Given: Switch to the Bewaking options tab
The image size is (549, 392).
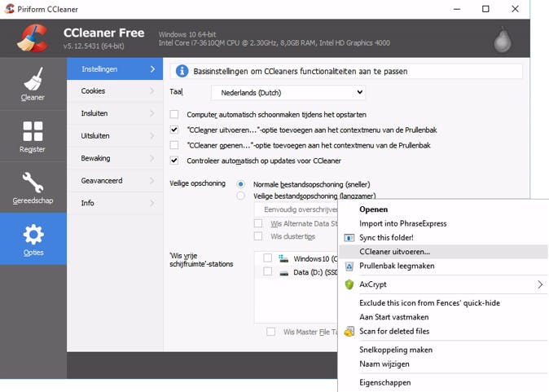Looking at the screenshot, I should tap(115, 158).
